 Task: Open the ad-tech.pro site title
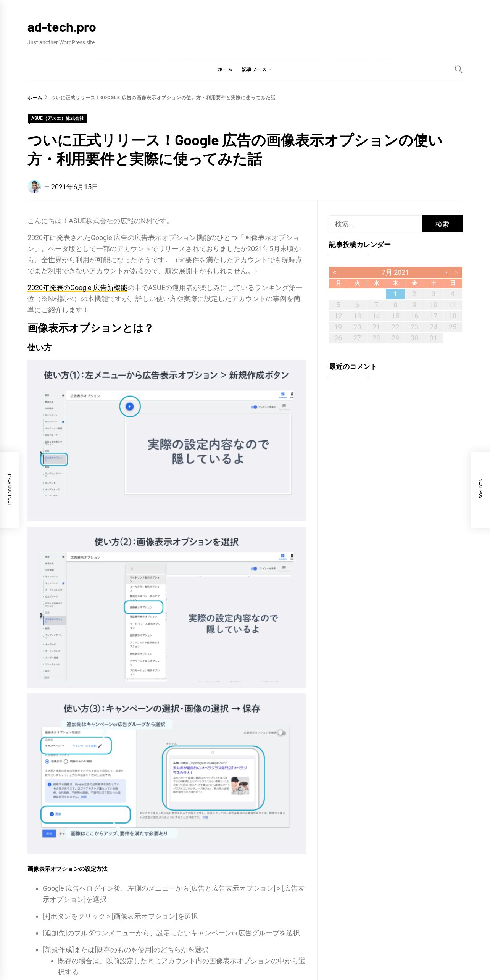61,27
